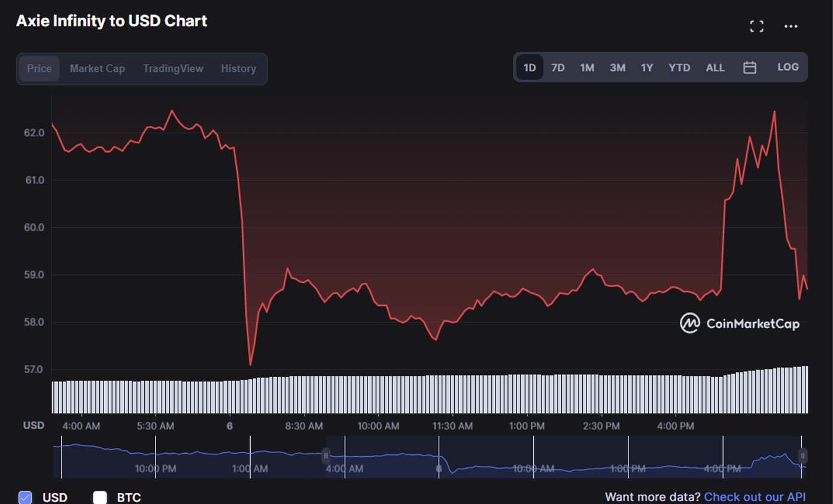Show the 1Y time range
The image size is (833, 504).
[647, 68]
